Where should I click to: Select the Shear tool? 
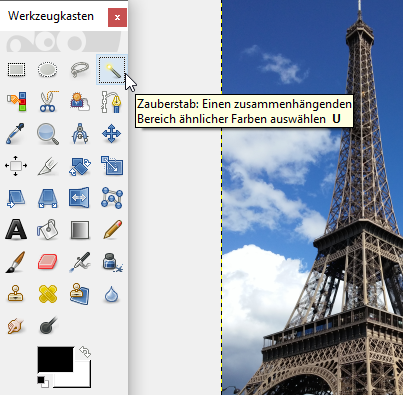click(16, 198)
